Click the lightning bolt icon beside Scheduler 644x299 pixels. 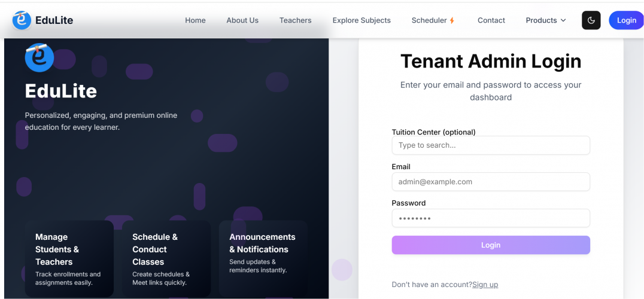point(452,21)
